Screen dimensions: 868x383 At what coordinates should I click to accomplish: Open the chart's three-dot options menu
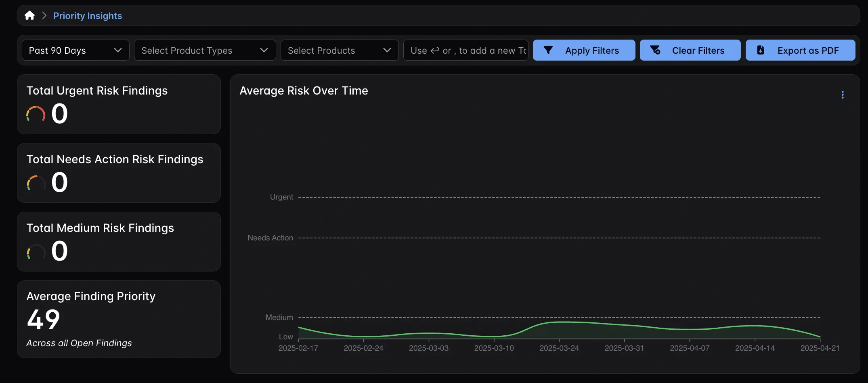(842, 95)
